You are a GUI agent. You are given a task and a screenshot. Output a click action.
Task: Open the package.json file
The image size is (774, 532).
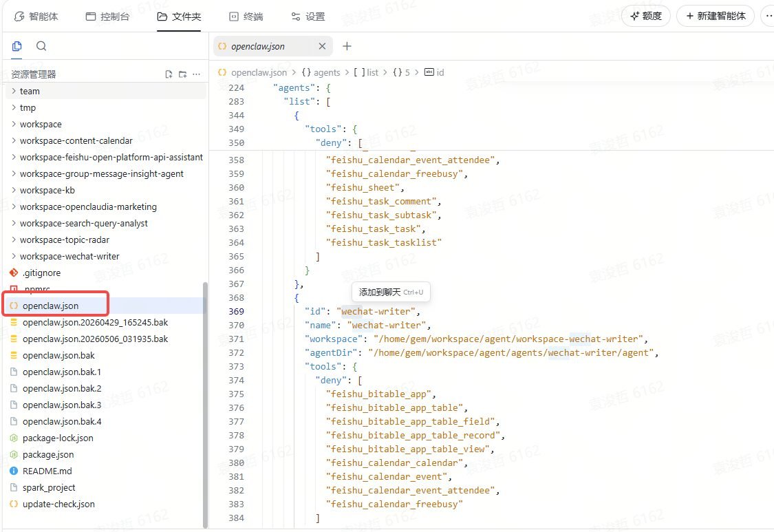[x=106, y=454]
